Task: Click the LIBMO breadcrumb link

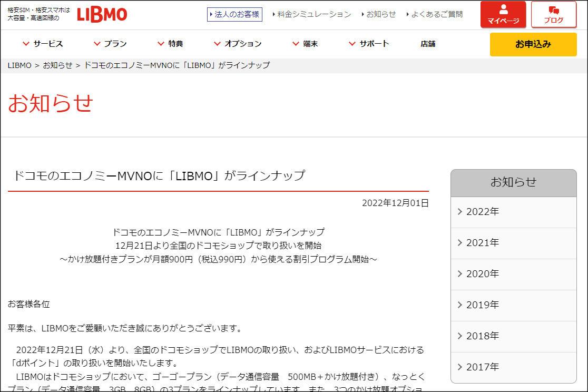Action: [x=19, y=65]
